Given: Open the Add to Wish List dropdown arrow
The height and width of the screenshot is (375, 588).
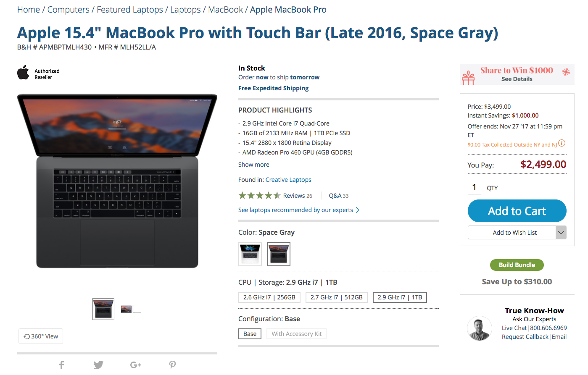Looking at the screenshot, I should click(x=561, y=233).
